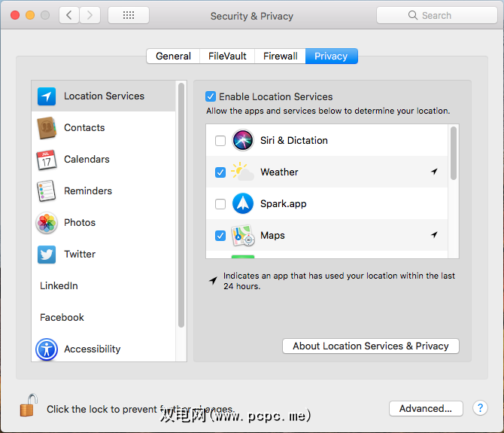This screenshot has width=504, height=433.
Task: Select Location Services arrow icon in sidebar
Action: 47,96
